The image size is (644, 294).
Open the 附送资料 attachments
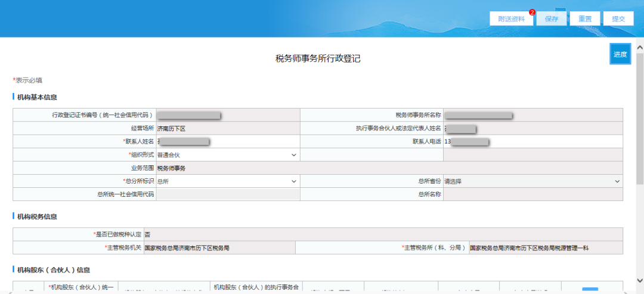pos(512,18)
